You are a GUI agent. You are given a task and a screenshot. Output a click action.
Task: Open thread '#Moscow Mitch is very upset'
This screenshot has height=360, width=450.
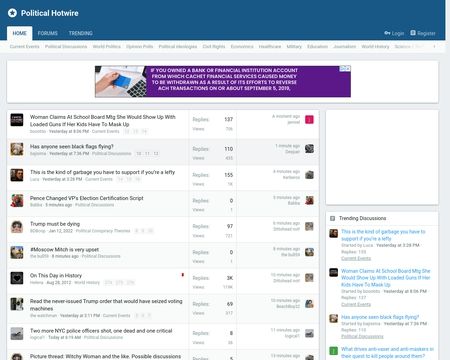coord(64,250)
